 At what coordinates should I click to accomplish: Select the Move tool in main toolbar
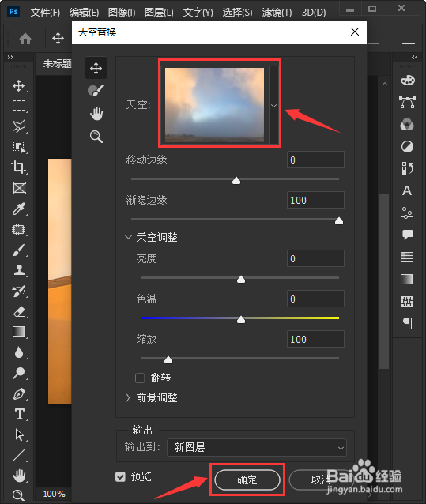click(19, 85)
